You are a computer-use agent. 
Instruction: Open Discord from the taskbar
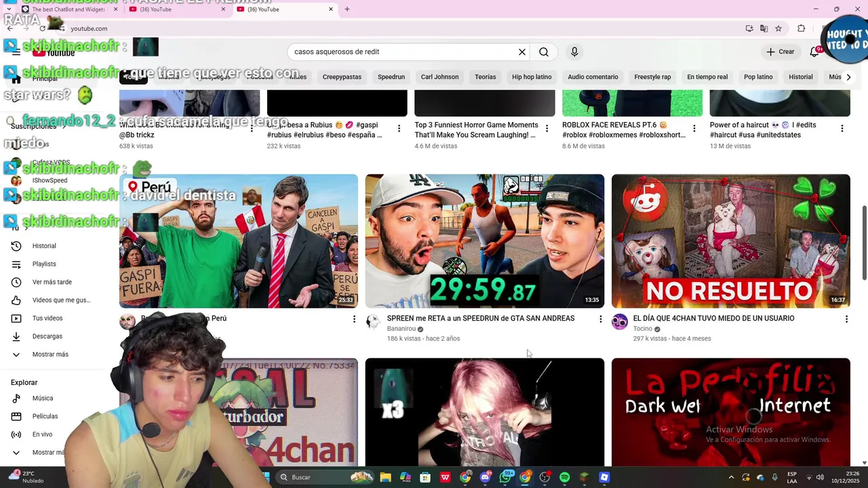[485, 477]
